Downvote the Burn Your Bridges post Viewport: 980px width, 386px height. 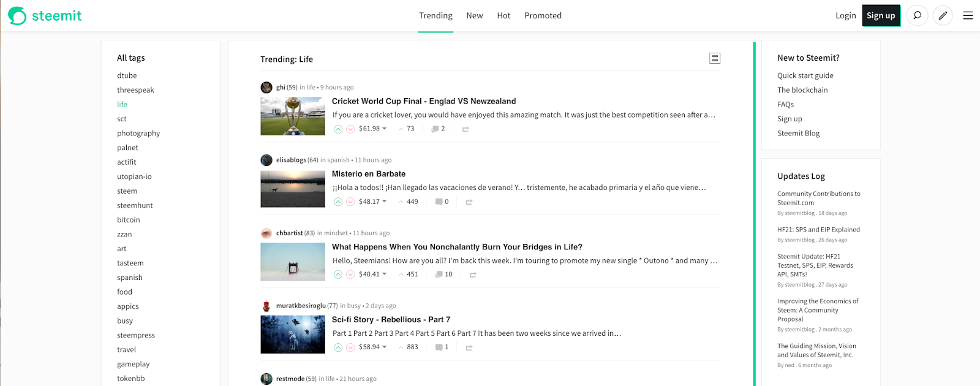(x=350, y=274)
